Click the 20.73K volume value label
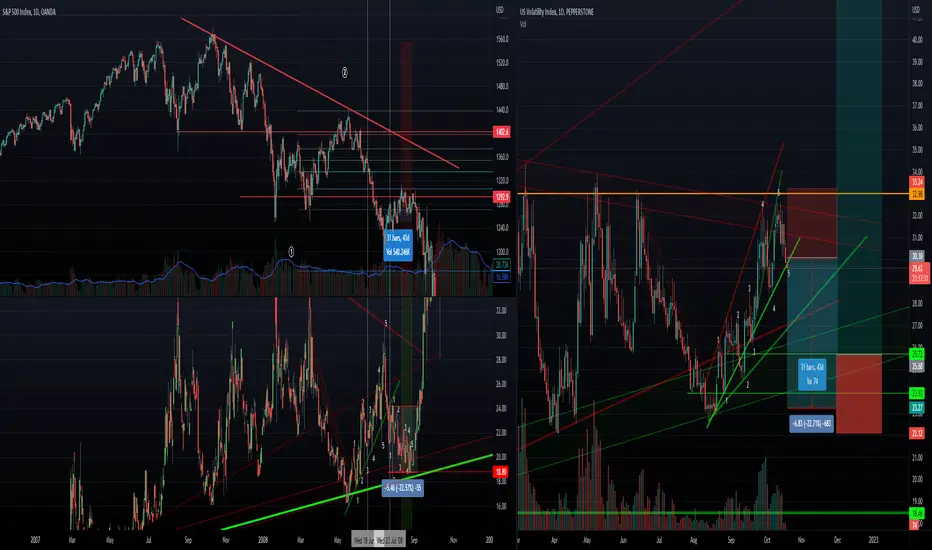 502,265
